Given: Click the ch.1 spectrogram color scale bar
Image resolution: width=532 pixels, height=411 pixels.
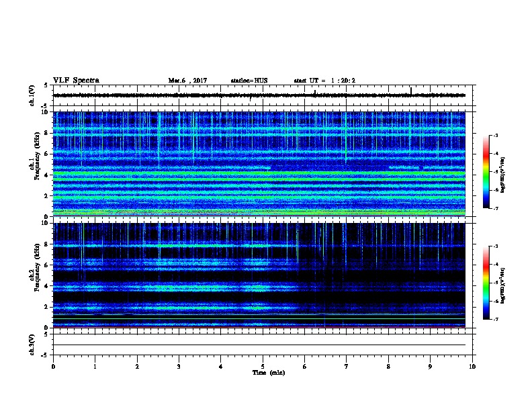Looking at the screenshot, I should pyautogui.click(x=486, y=172).
